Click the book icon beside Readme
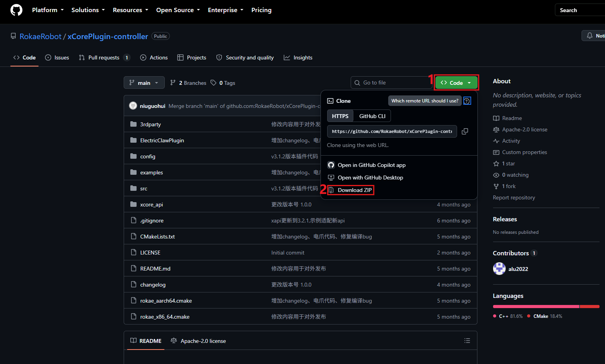 [496, 118]
